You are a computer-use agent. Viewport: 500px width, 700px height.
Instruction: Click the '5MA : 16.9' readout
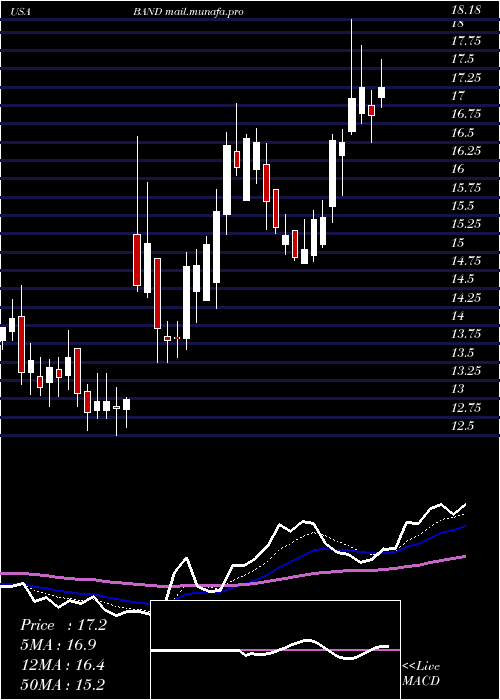(58, 645)
